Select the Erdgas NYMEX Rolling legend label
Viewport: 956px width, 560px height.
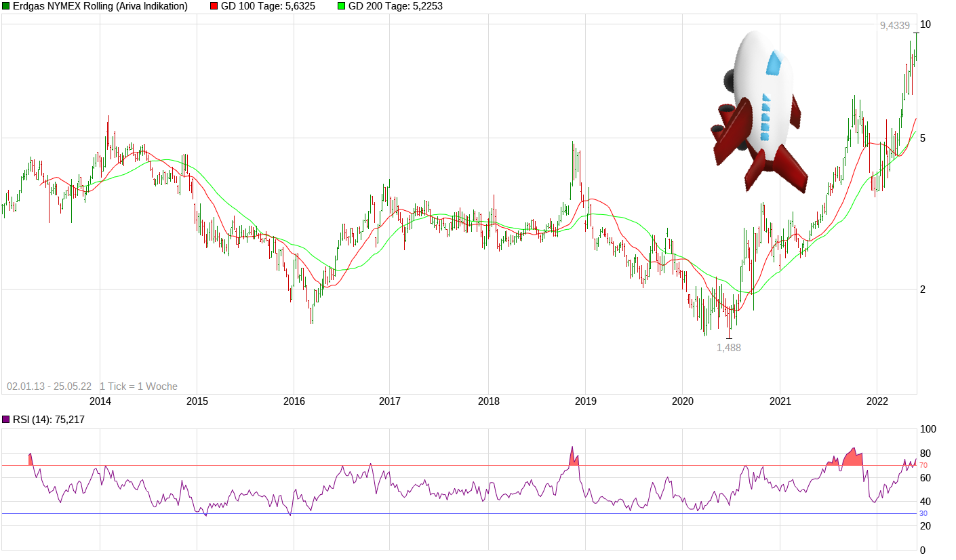[100, 6]
